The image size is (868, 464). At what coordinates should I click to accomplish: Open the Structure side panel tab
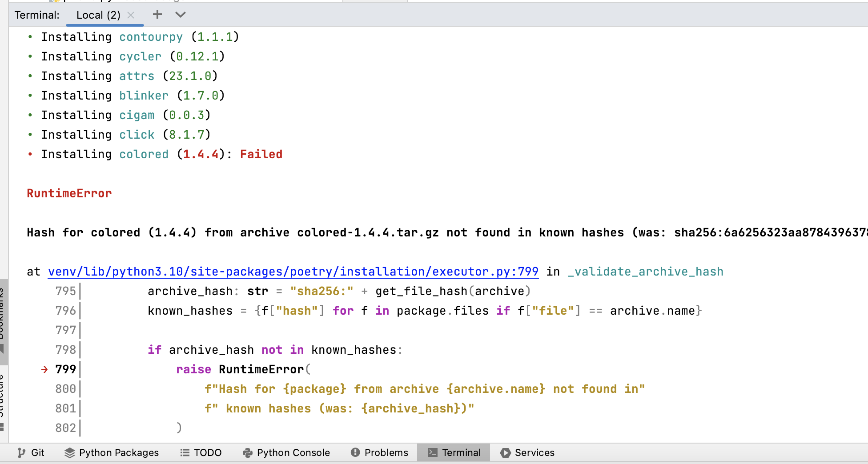[3, 396]
